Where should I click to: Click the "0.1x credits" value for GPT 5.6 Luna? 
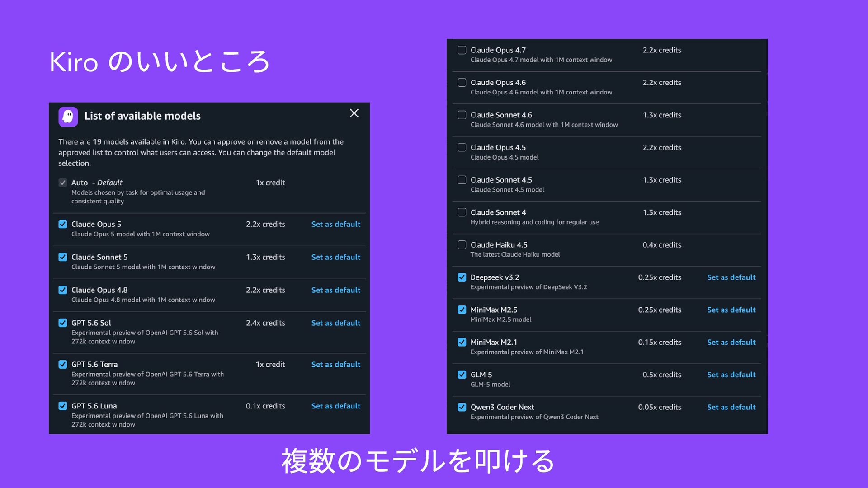pos(265,406)
